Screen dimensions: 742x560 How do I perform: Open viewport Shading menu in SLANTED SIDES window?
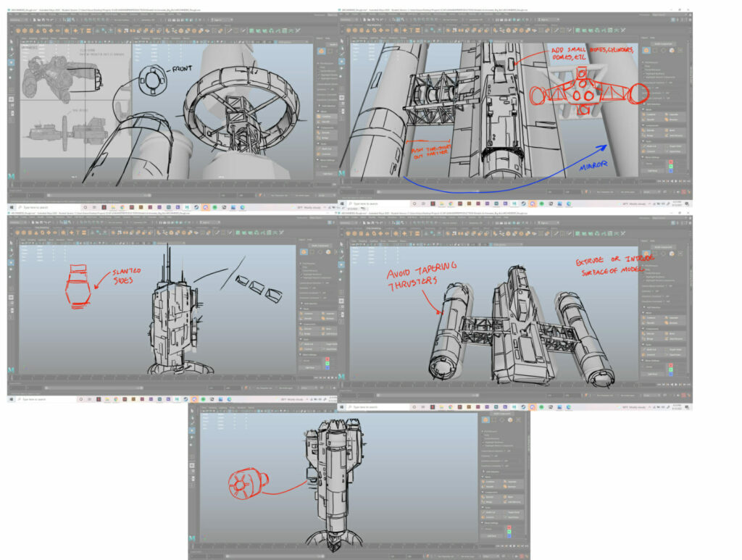pyautogui.click(x=33, y=241)
